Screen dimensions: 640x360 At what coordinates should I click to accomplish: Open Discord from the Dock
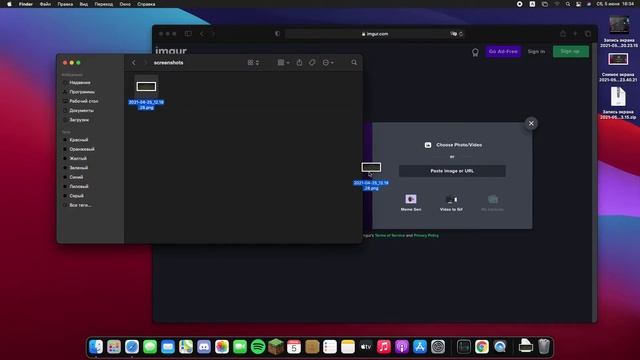point(204,347)
